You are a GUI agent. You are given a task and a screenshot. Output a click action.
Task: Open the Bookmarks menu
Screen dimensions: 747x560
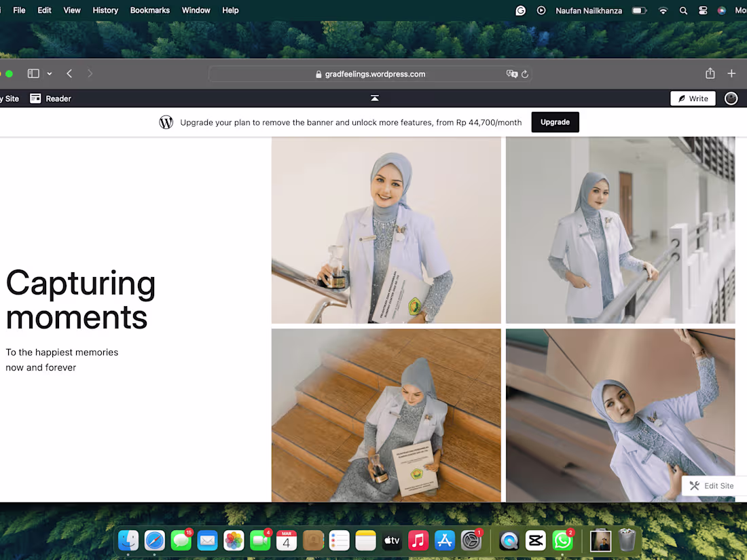pyautogui.click(x=149, y=10)
